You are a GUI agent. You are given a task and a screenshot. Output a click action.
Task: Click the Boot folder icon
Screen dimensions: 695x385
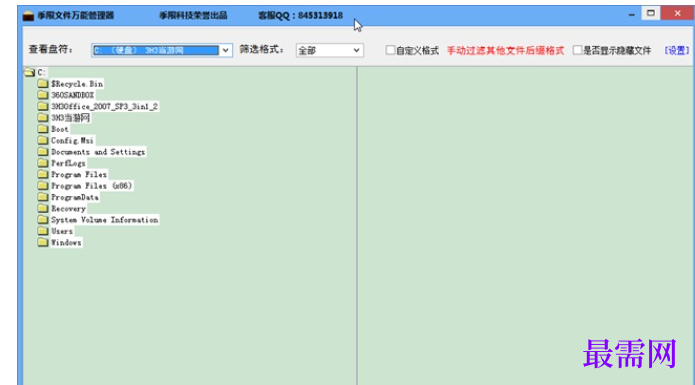[43, 129]
